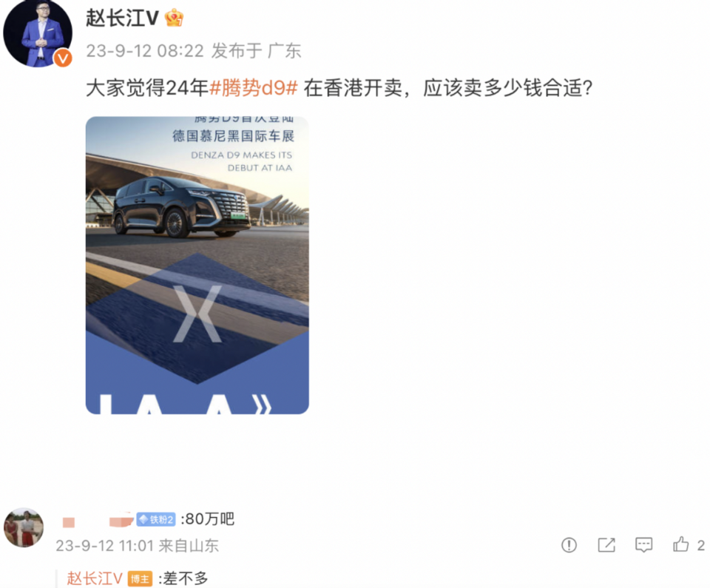Viewport: 710px width, 588px height.
Task: Reply to the comment via speech bubble icon
Action: pyautogui.click(x=643, y=545)
